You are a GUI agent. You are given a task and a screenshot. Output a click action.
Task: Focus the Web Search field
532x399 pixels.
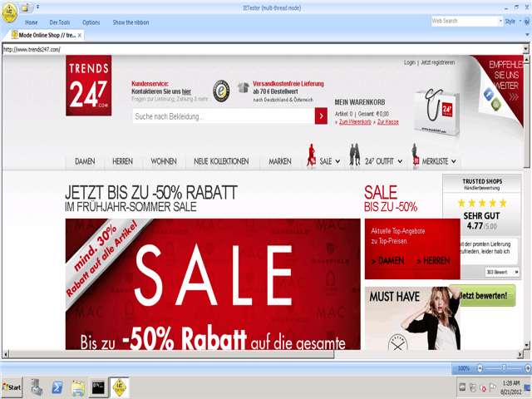tap(465, 21)
